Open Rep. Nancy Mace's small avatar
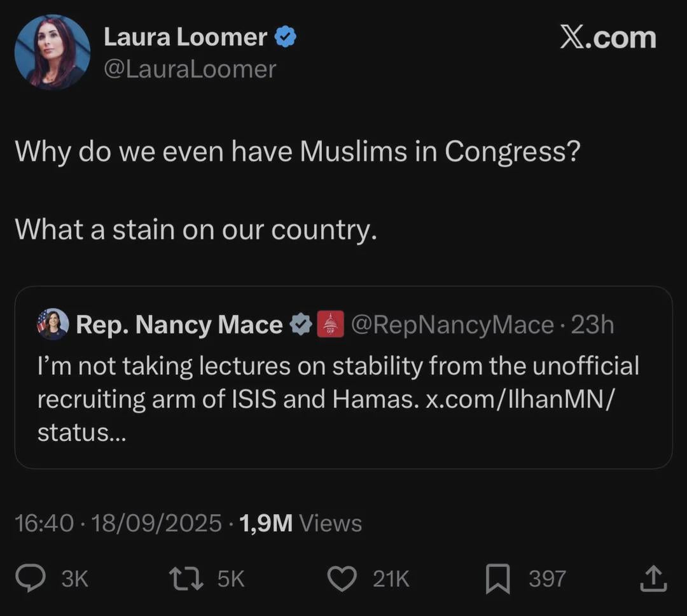Image resolution: width=687 pixels, height=616 pixels. point(53,325)
